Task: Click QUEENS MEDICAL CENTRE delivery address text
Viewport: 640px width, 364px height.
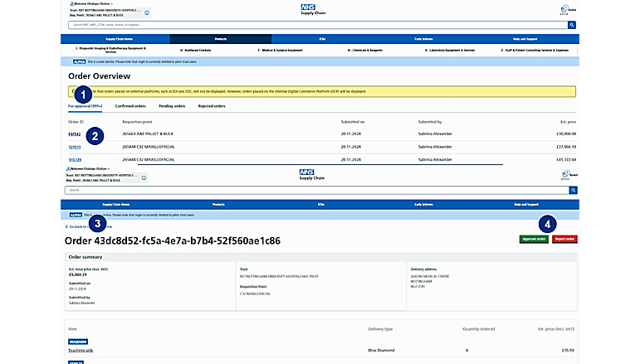Action: coord(430,276)
